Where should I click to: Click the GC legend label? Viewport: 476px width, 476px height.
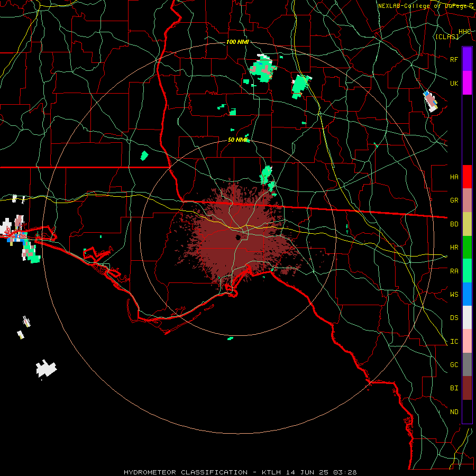pos(454,365)
